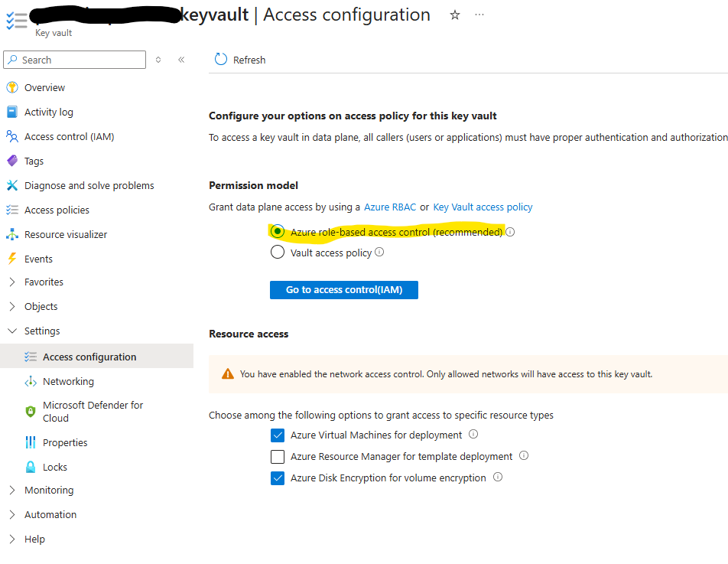Screen dimensions: 728x564
Task: Favorite this page with the star icon
Action: 455,15
